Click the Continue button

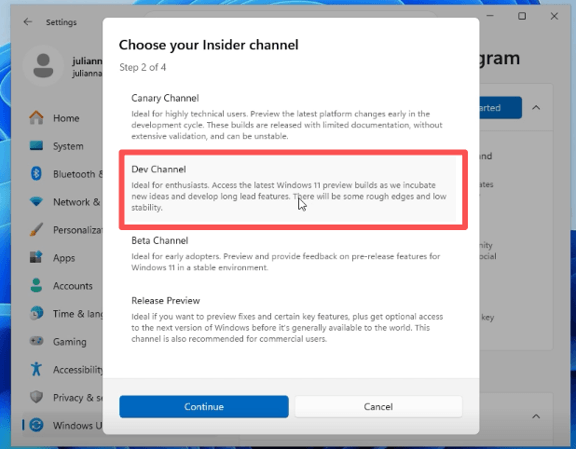click(204, 406)
